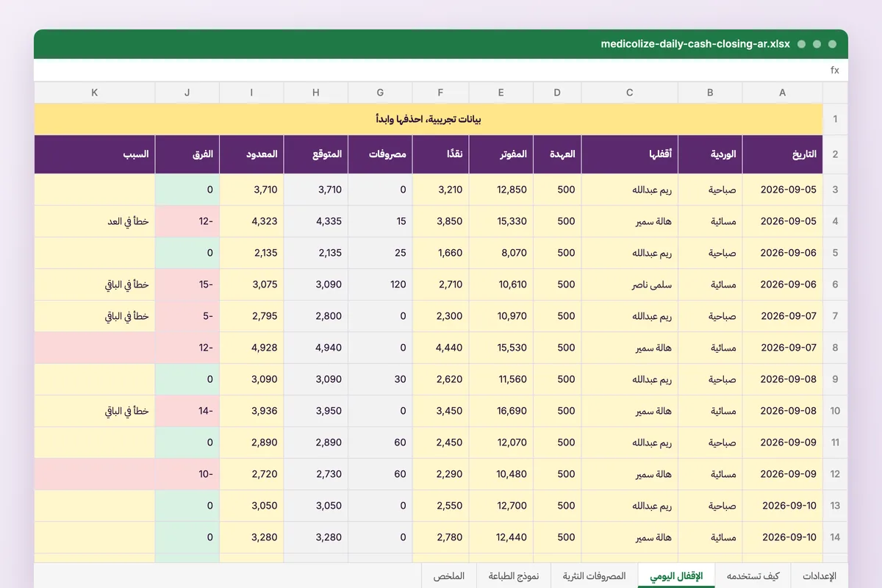The height and width of the screenshot is (588, 882).
Task: Select cell with invoiced value 12,850
Action: point(501,190)
